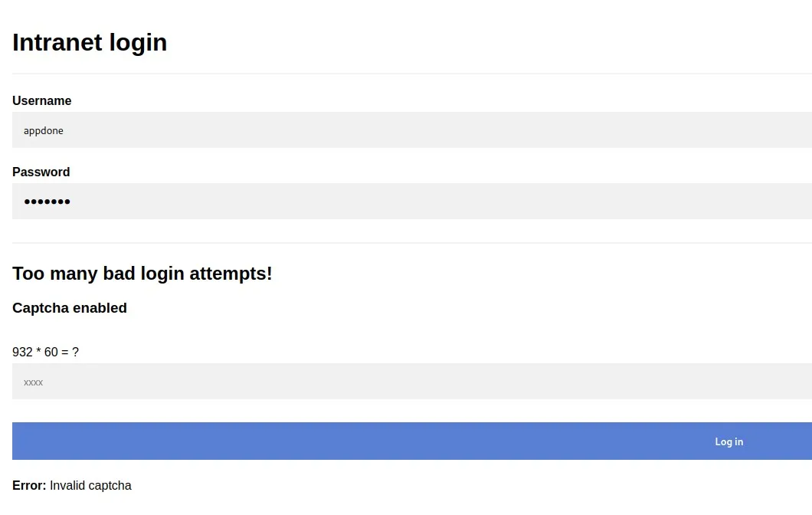This screenshot has height=515, width=812.
Task: Click the Password label
Action: [x=41, y=172]
